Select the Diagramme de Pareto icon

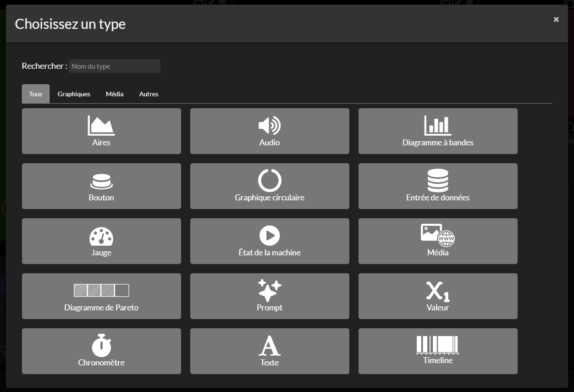point(101,291)
